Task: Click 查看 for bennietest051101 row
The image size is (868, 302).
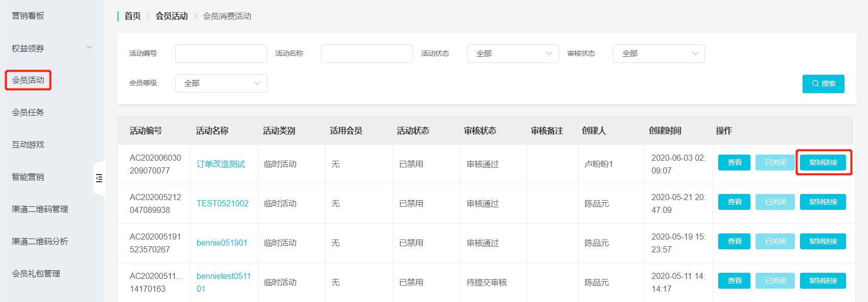Action: [x=734, y=281]
